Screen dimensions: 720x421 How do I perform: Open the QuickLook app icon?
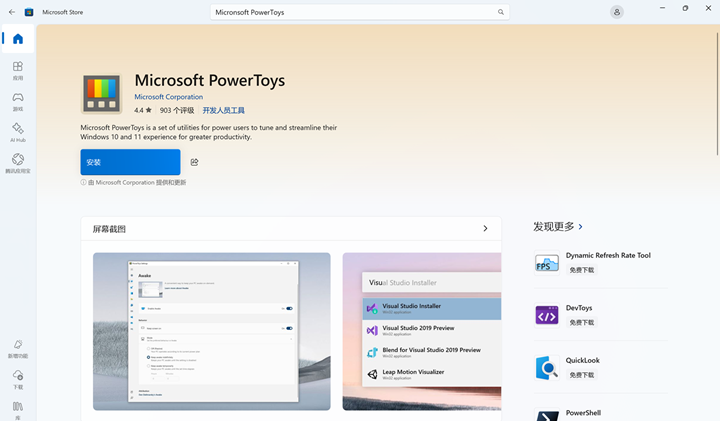pyautogui.click(x=547, y=368)
